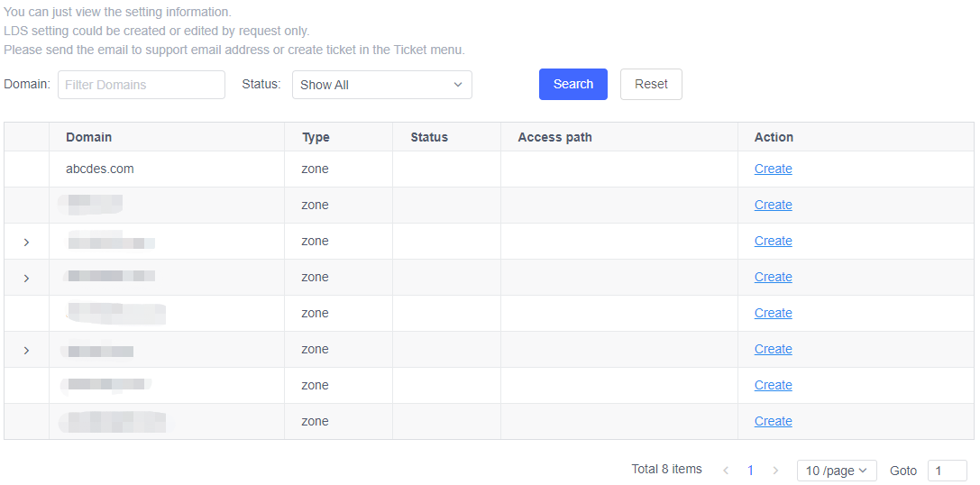This screenshot has width=980, height=485.
Task: Click Create link in last row
Action: (x=773, y=421)
